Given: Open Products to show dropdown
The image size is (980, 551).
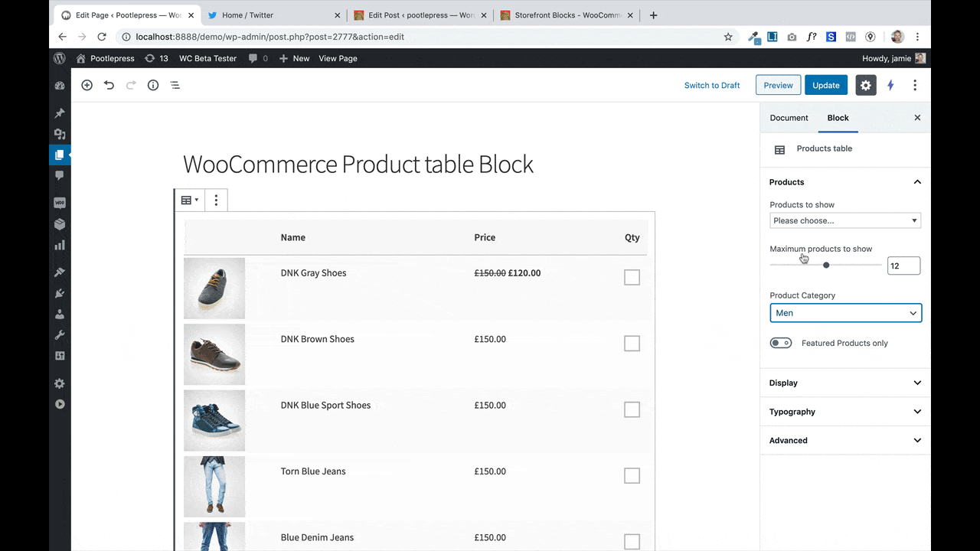Looking at the screenshot, I should coord(845,220).
